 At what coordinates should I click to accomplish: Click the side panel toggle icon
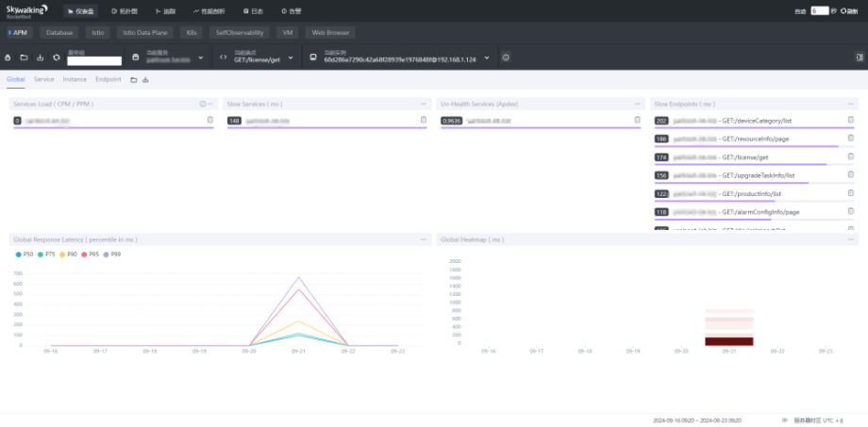tap(860, 57)
